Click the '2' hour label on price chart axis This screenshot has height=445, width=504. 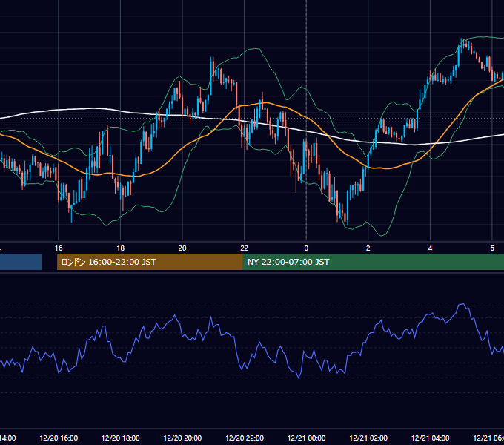pos(368,248)
